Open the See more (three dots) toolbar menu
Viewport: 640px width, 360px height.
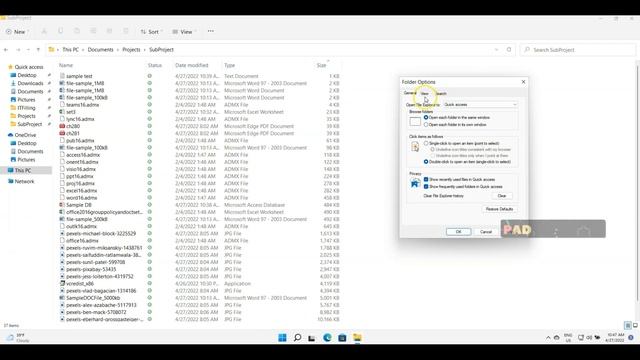tap(211, 31)
